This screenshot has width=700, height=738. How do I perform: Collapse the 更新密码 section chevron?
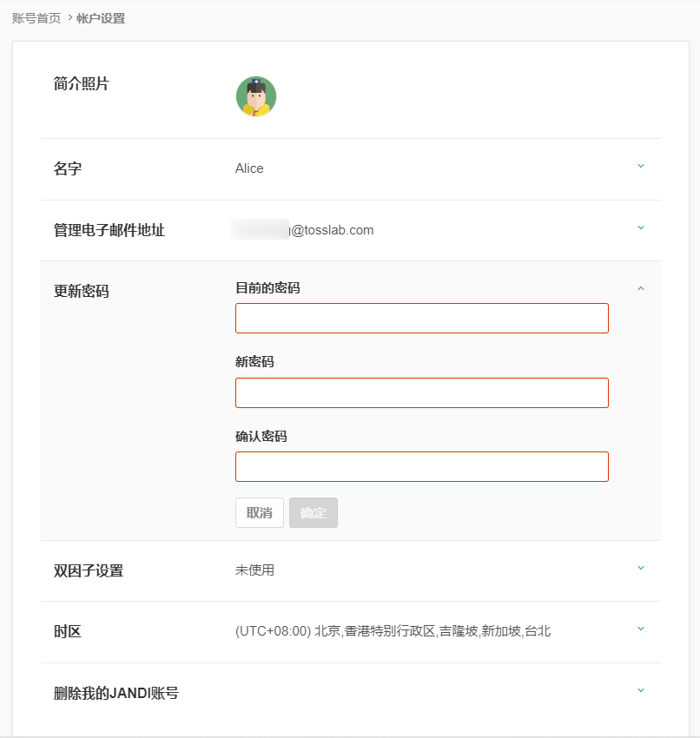(x=641, y=288)
